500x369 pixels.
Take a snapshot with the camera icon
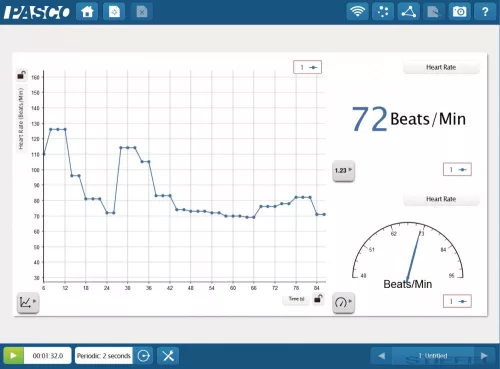pyautogui.click(x=459, y=12)
